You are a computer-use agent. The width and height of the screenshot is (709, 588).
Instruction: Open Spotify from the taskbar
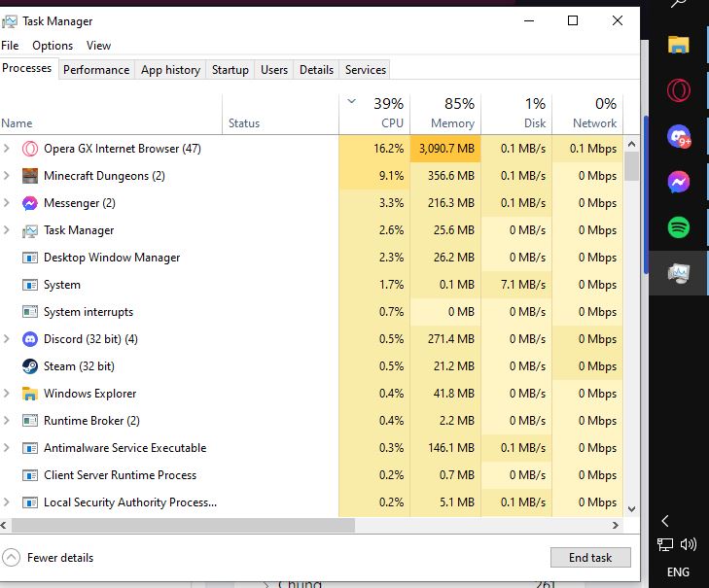pyautogui.click(x=679, y=226)
